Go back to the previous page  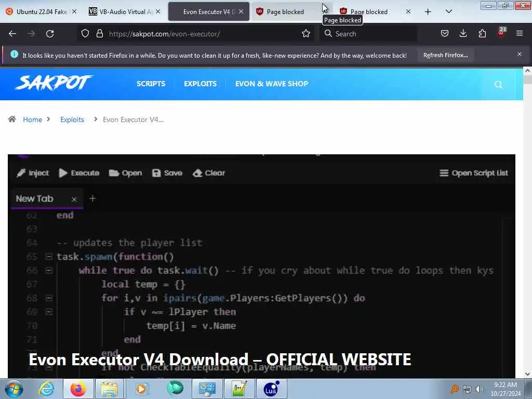point(12,34)
